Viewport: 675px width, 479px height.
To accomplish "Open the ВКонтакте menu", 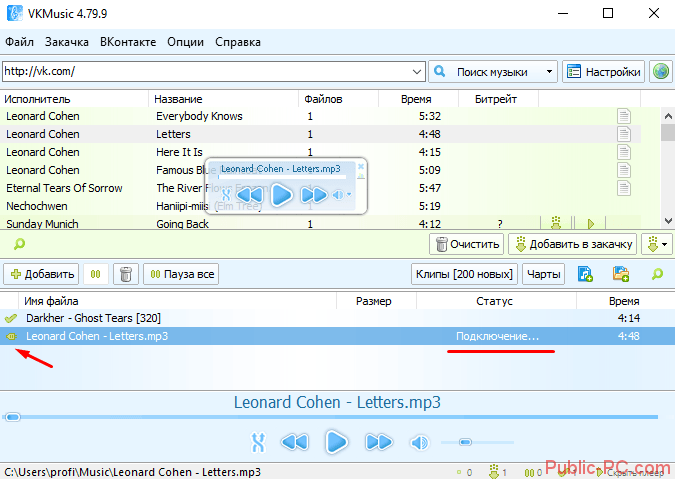I will (x=128, y=42).
